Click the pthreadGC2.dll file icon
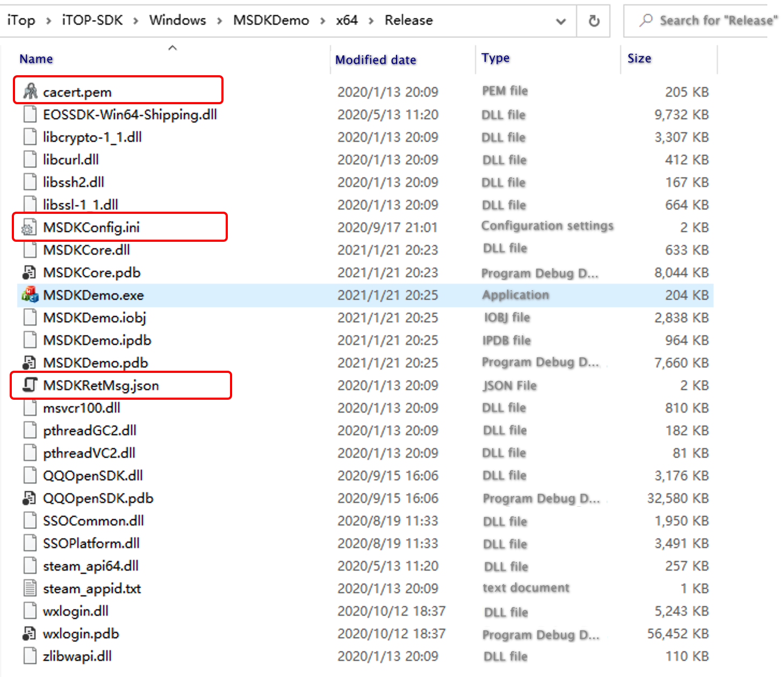Screen dimensions: 784x677 point(30,430)
